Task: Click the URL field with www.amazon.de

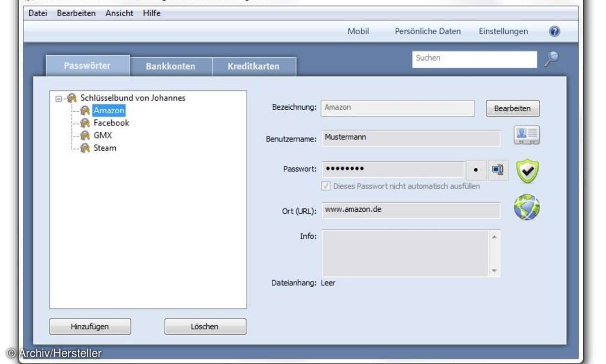Action: coord(411,210)
